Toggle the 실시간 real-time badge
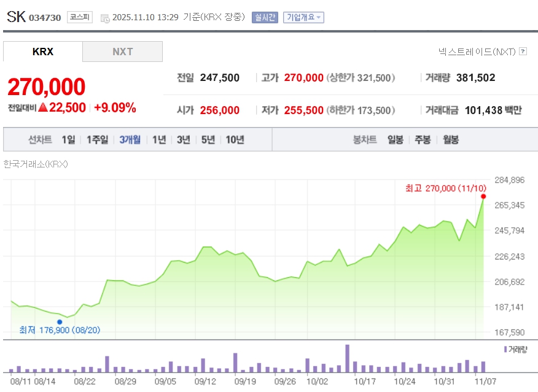Viewport: 538px width, 392px height. (x=265, y=17)
